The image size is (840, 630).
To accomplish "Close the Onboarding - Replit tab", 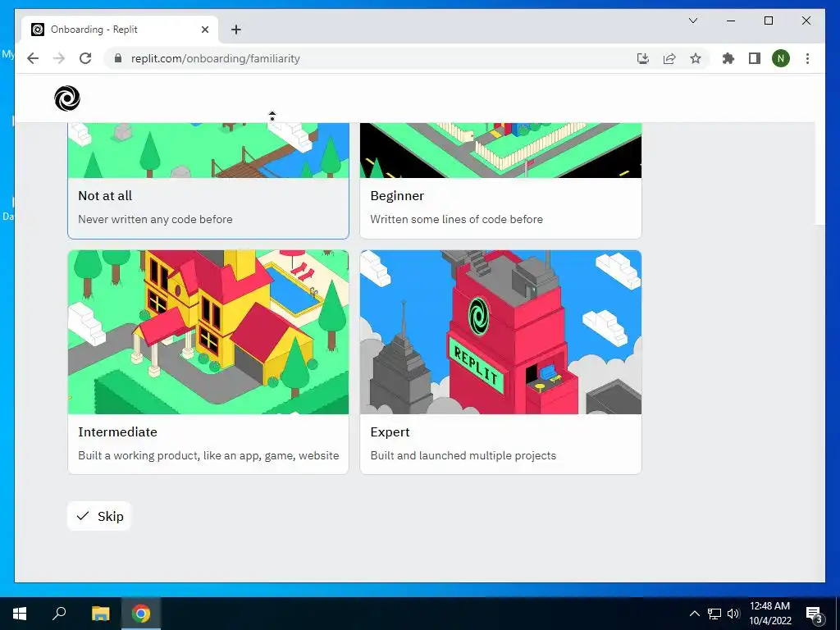I will pos(204,30).
